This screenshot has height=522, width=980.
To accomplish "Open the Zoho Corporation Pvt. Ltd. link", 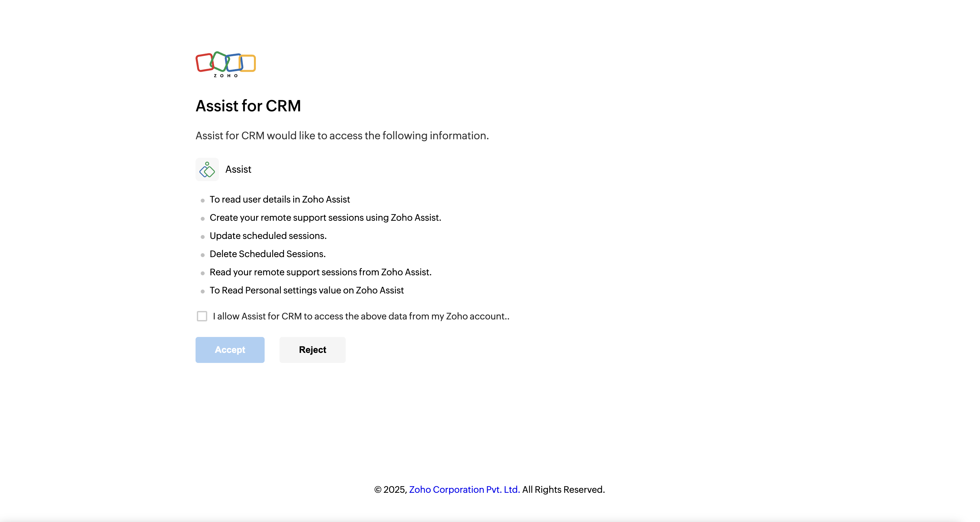I will pyautogui.click(x=464, y=490).
